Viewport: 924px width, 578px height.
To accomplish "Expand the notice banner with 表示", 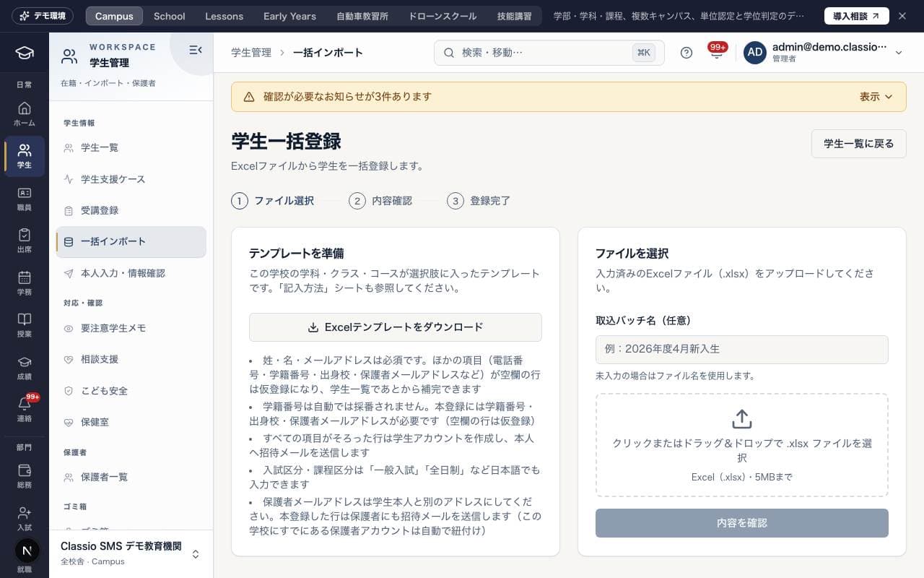I will (x=876, y=97).
